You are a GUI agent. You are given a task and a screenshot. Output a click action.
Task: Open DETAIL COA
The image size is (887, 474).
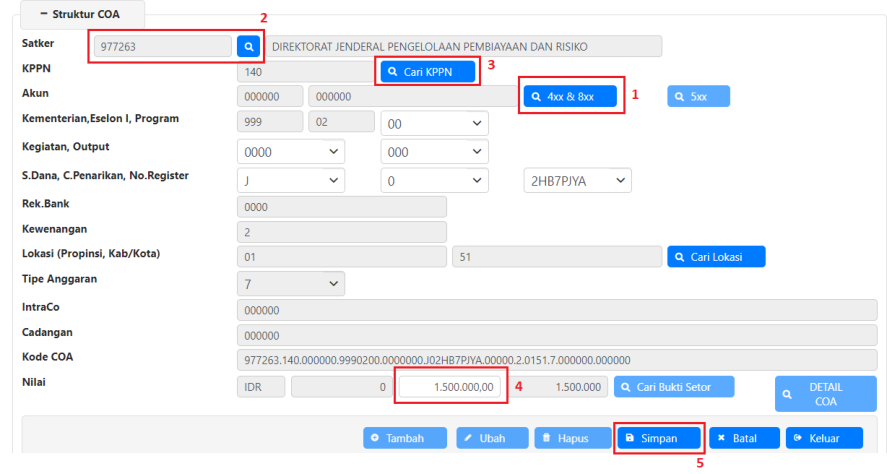click(x=818, y=394)
